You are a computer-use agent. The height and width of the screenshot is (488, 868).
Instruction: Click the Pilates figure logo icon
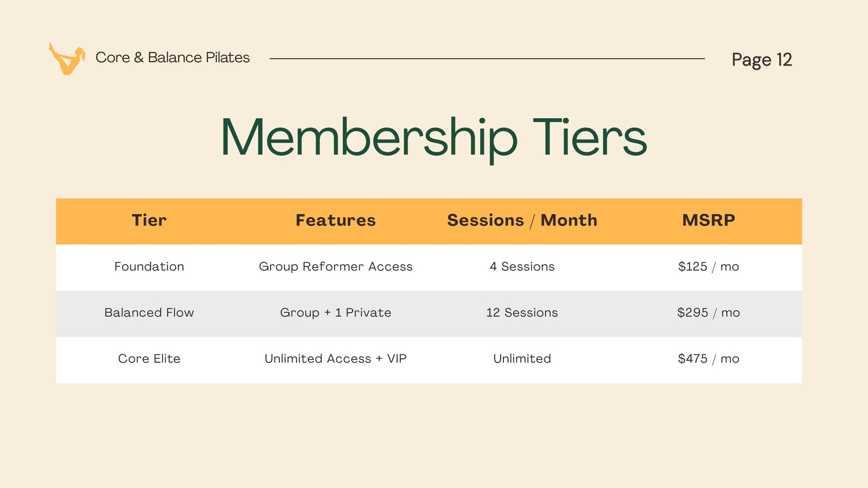click(x=67, y=59)
